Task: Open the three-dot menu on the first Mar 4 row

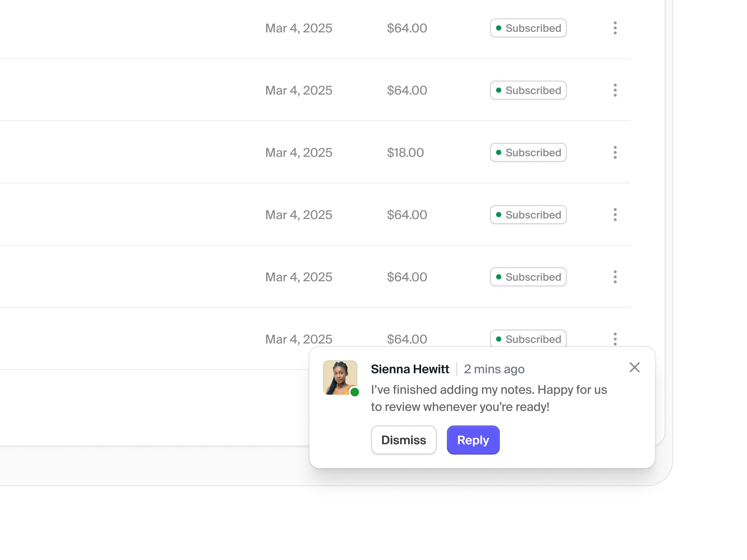Action: 615,28
